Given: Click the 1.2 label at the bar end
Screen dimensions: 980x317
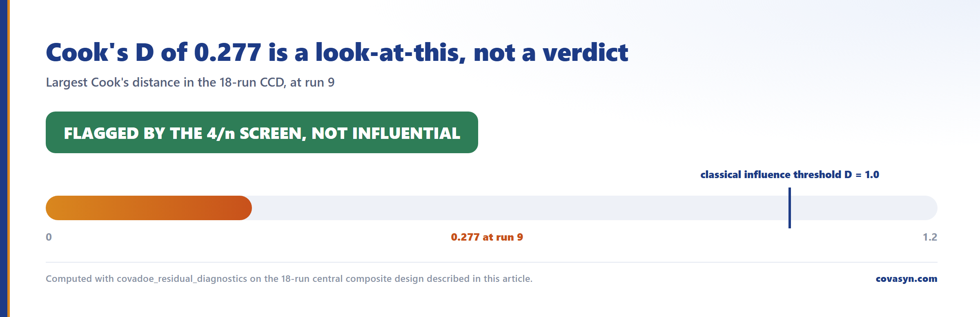Looking at the screenshot, I should [x=930, y=237].
